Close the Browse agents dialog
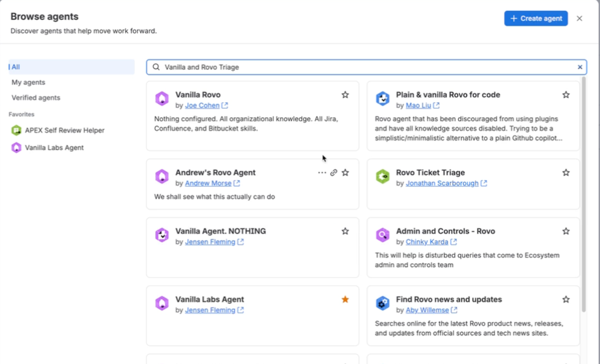The width and height of the screenshot is (600, 364). coord(580,19)
